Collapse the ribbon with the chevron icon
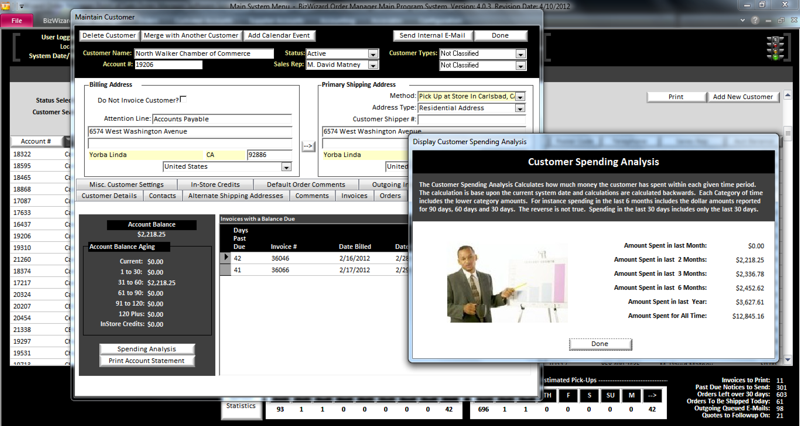Viewport: 800px width, 426px height. pyautogui.click(x=743, y=20)
